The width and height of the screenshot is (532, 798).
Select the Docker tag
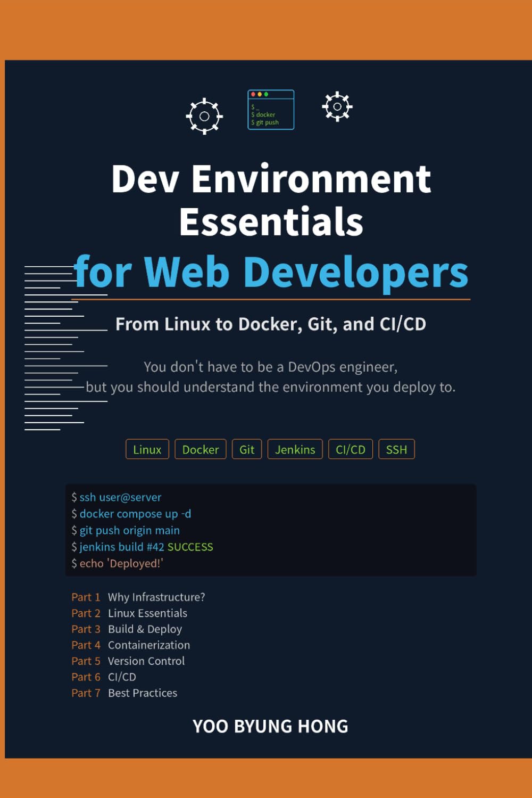(201, 449)
